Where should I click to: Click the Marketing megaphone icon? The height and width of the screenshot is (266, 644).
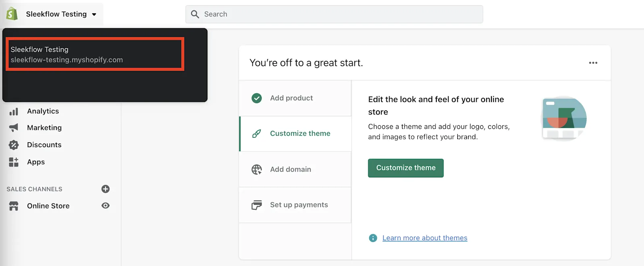click(14, 128)
